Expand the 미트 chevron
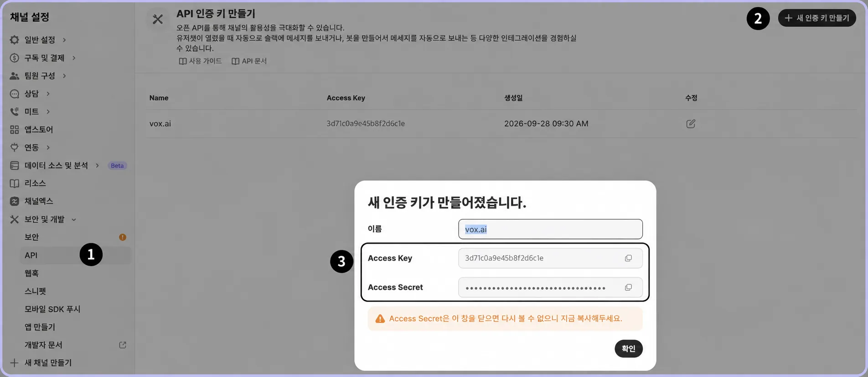 [48, 111]
